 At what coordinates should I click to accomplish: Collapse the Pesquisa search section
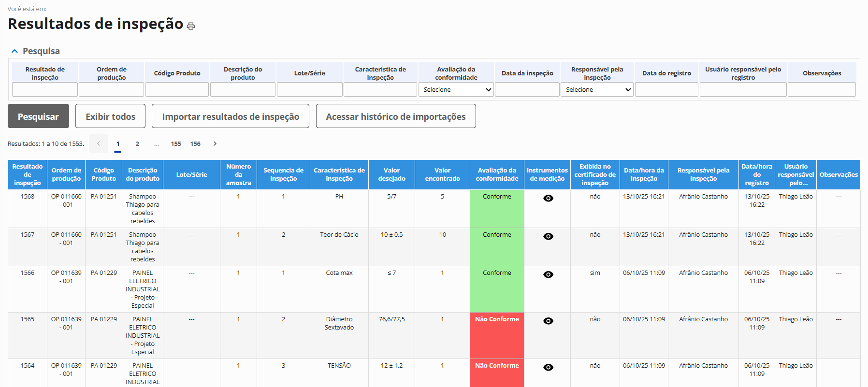pyautogui.click(x=14, y=51)
